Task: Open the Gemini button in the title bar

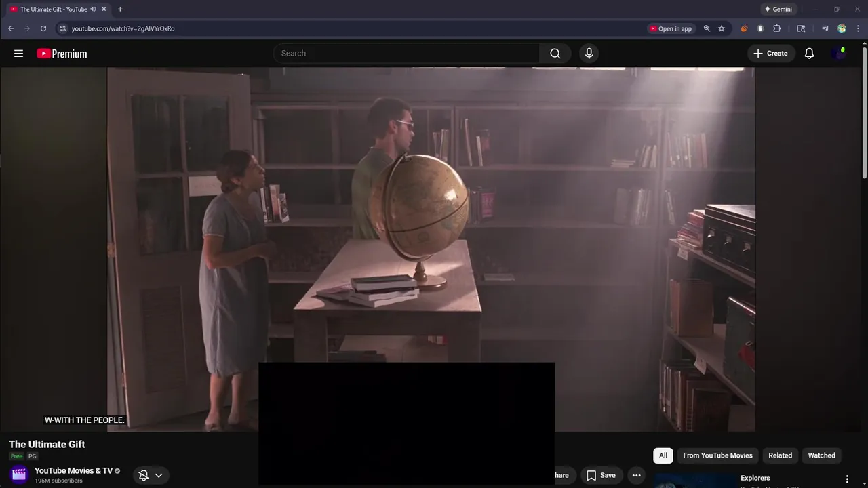Action: click(778, 9)
